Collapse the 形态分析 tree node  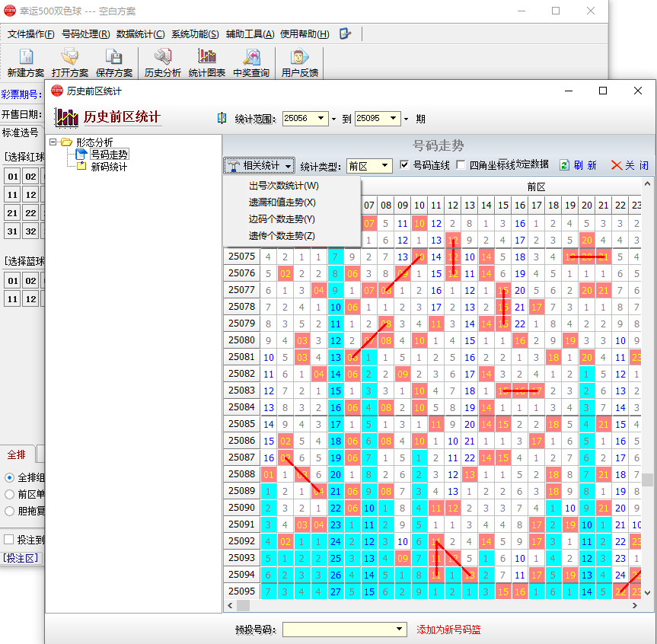(53, 142)
